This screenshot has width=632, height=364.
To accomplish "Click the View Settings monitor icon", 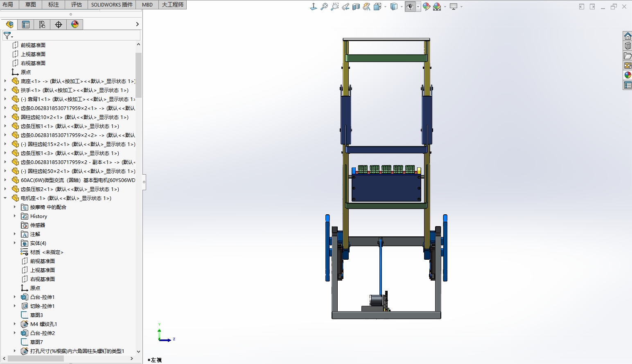I will click(x=454, y=7).
